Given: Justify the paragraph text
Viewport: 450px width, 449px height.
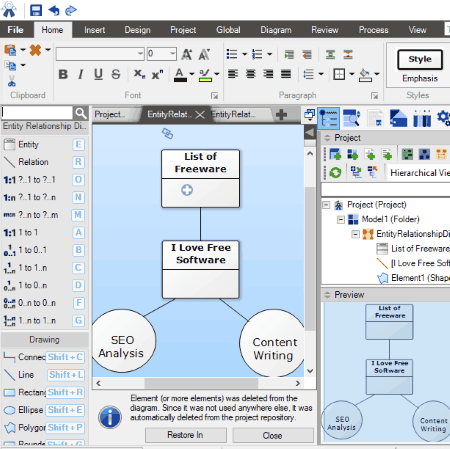Looking at the screenshot, I should (286, 74).
